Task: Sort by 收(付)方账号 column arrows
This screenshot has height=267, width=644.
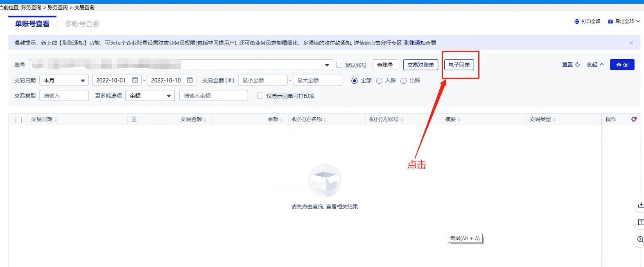Action: [402, 119]
